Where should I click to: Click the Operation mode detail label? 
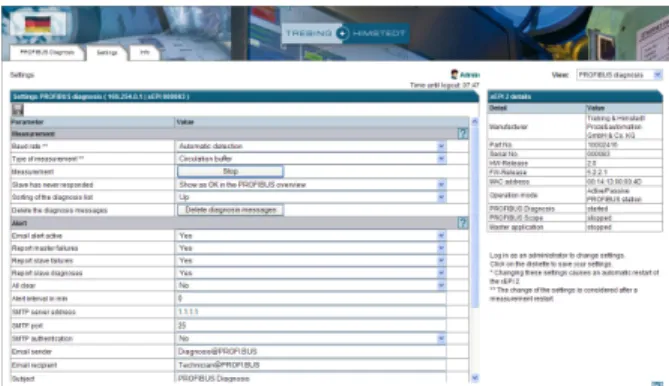(x=513, y=195)
